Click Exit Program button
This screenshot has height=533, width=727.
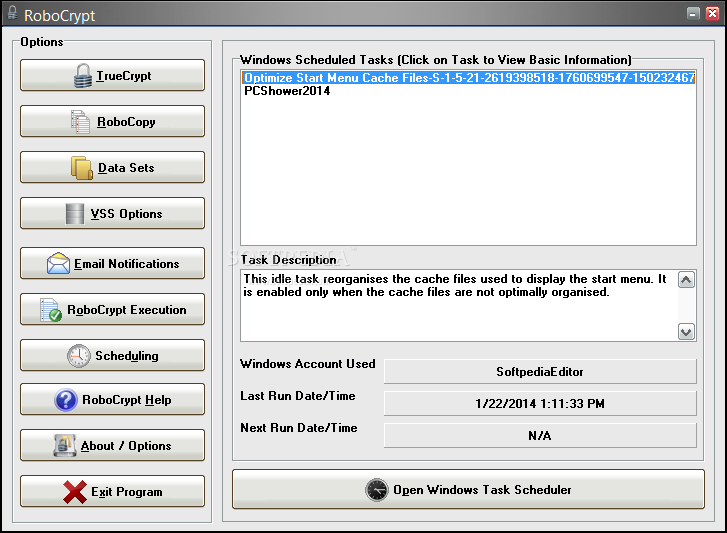(112, 491)
